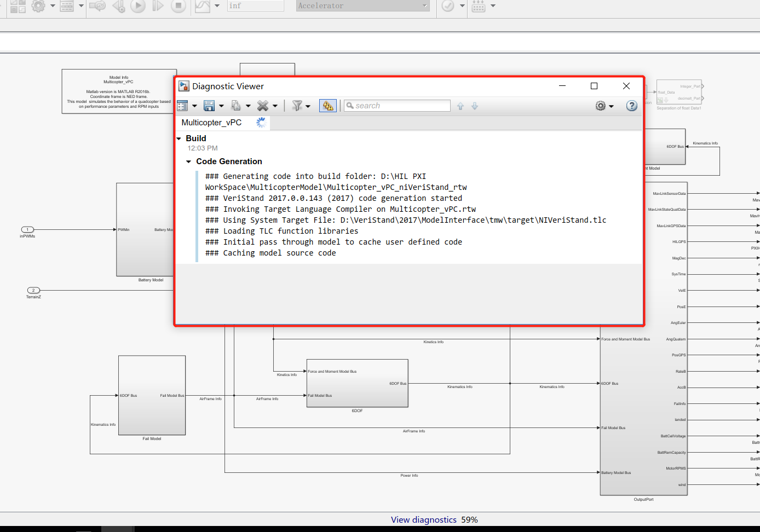Click the Run simulation button
This screenshot has width=760, height=532.
[138, 6]
